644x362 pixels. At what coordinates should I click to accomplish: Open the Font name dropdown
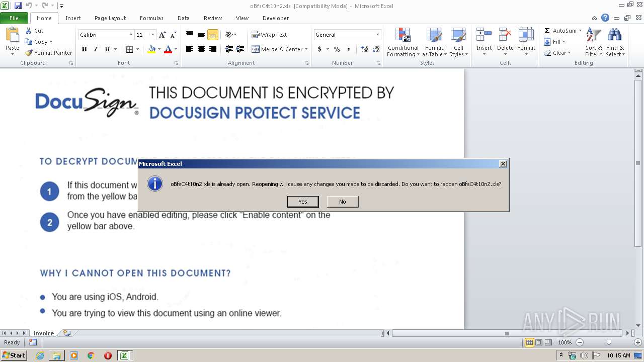(x=131, y=35)
